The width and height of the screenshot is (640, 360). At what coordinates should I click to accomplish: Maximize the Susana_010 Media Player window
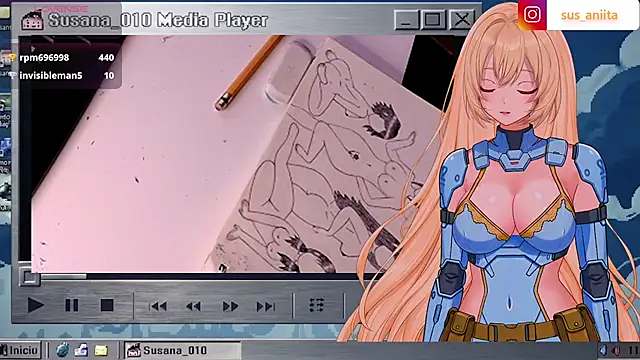(433, 19)
